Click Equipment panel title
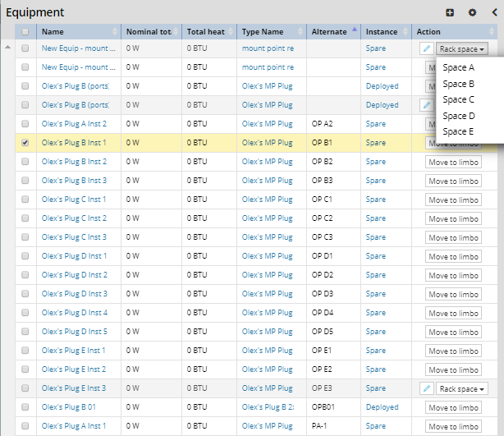The image size is (504, 436). click(x=34, y=12)
